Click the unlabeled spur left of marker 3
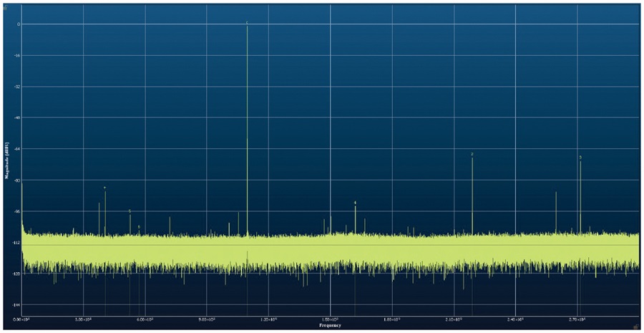644x333 pixels. coord(556,212)
